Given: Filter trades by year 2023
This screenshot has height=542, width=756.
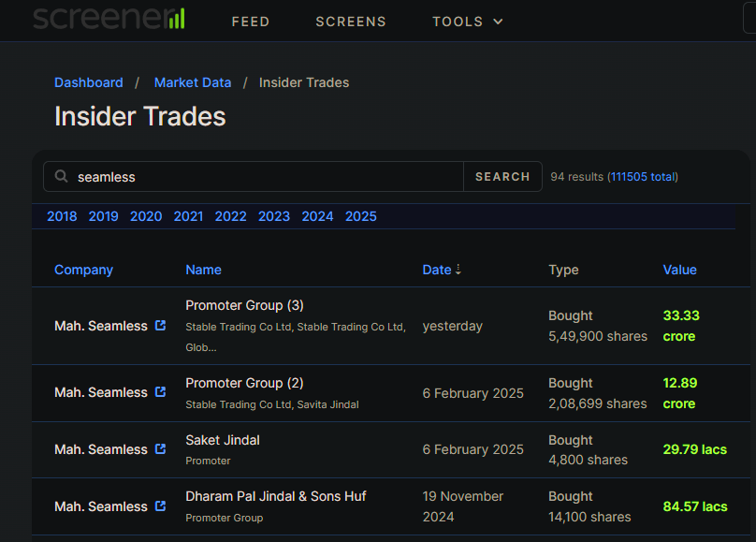Looking at the screenshot, I should [x=274, y=216].
